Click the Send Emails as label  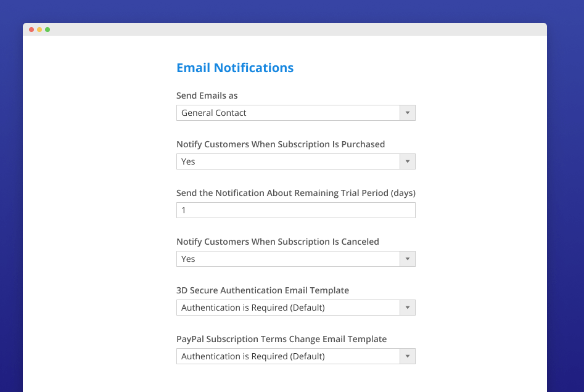coord(207,96)
